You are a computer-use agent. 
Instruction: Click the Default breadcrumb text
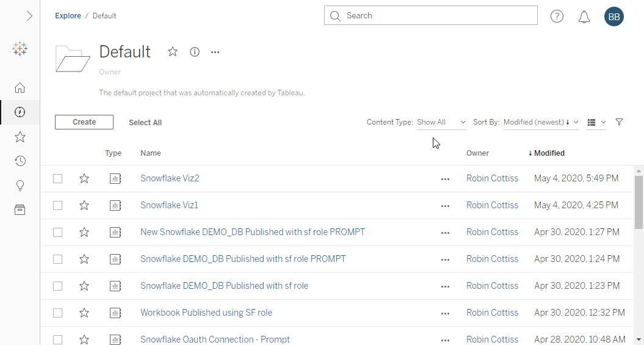(104, 16)
